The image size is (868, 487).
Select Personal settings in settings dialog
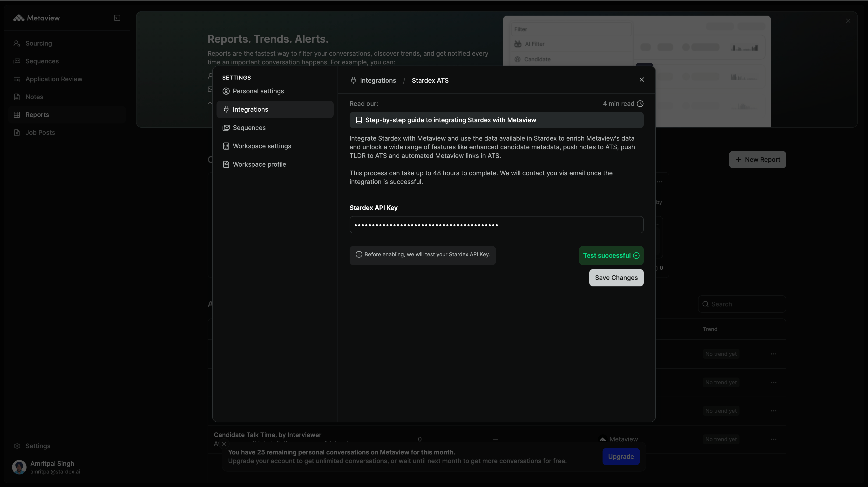click(x=275, y=91)
